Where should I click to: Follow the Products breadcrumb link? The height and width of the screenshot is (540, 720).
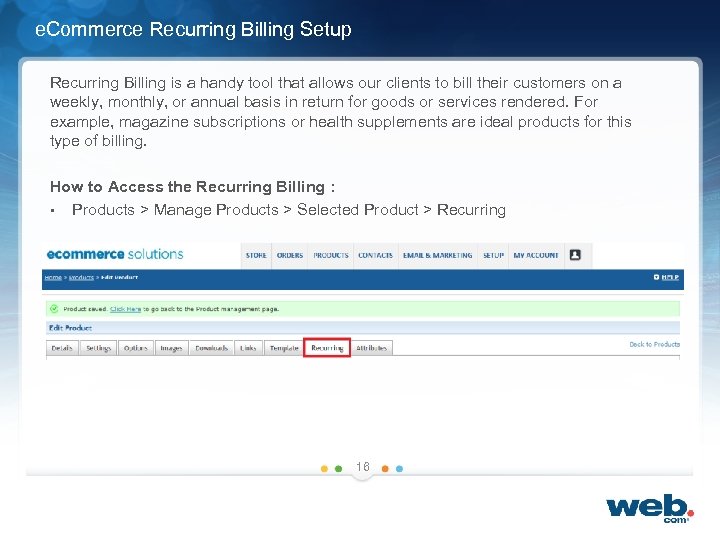click(81, 277)
